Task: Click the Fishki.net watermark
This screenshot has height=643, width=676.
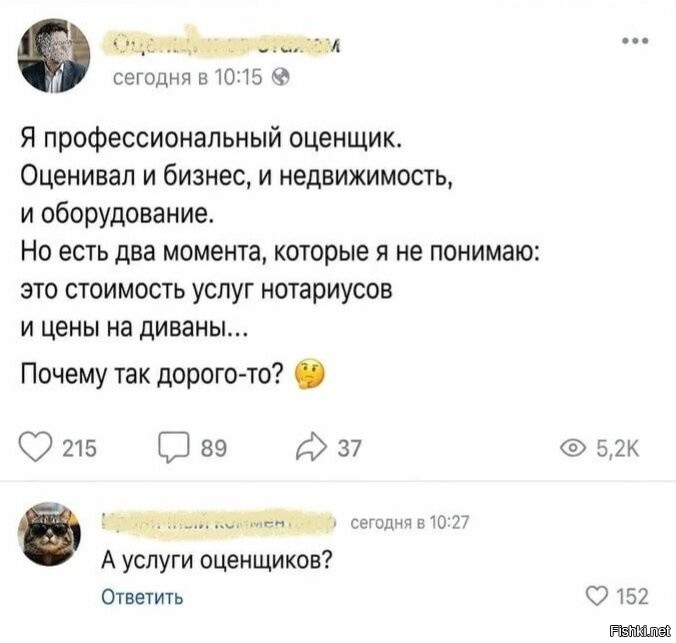Action: tap(641, 632)
